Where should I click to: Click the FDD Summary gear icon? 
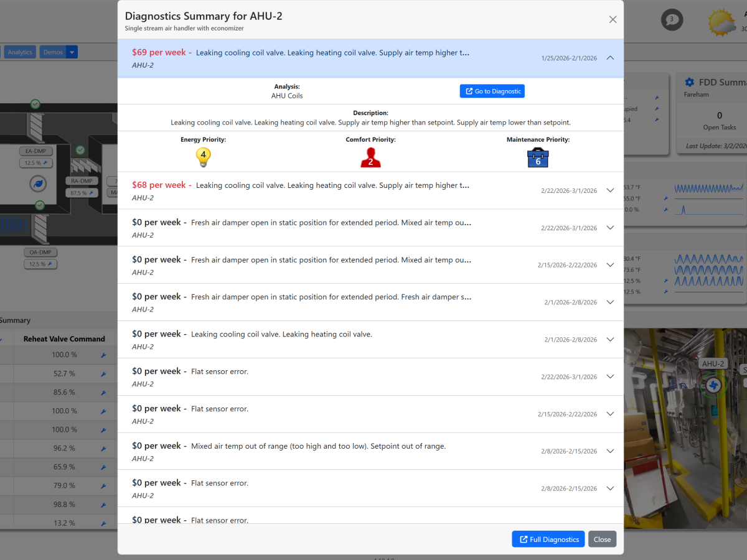pos(689,82)
